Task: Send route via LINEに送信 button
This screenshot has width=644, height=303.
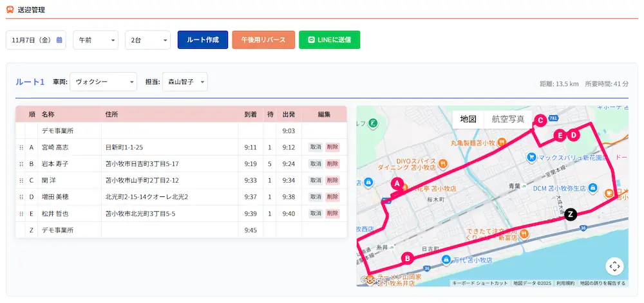Action: click(x=329, y=40)
